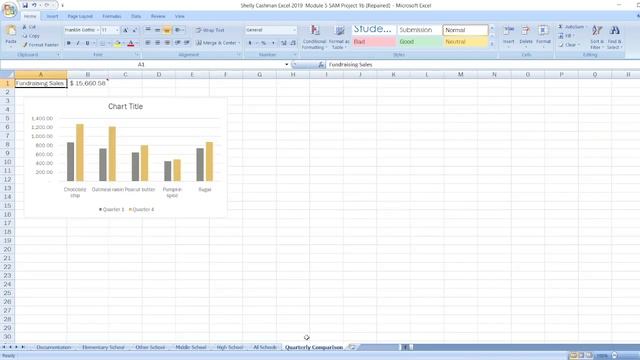Open the font size dropdown
Viewport: 640px width, 360px height.
tap(117, 30)
